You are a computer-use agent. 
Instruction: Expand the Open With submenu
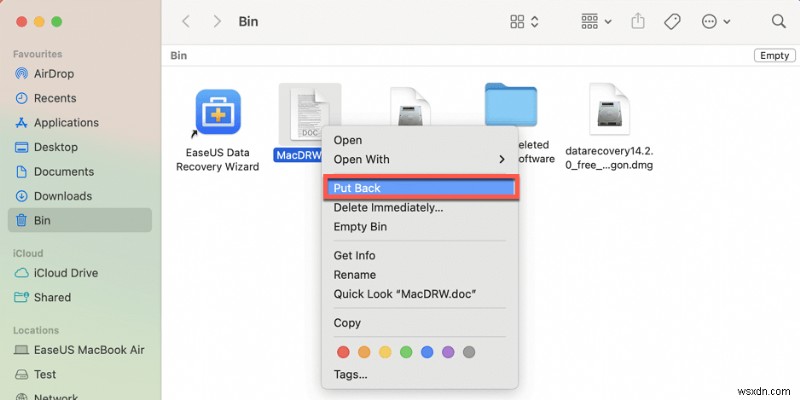click(419, 160)
